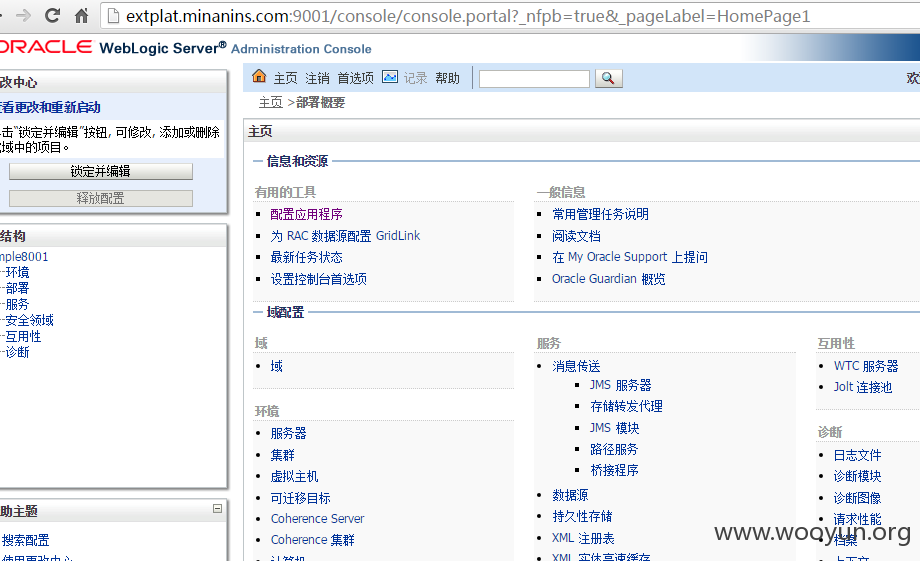Expand 服务 in domain structure tree

17,304
